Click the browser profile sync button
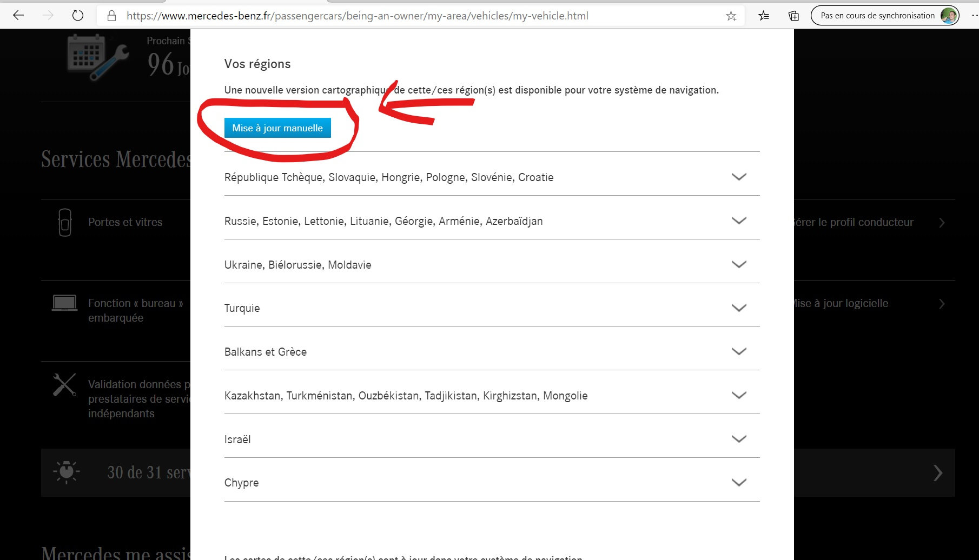 click(x=885, y=16)
